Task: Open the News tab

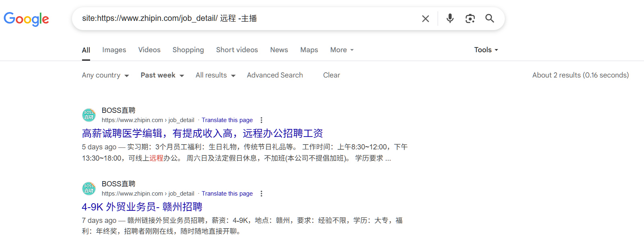Action: point(279,50)
